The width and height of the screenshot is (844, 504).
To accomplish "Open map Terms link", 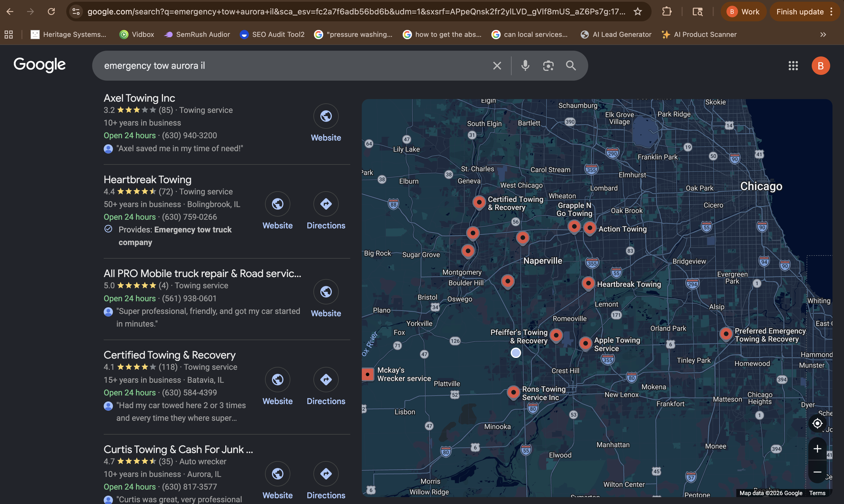I will pos(817,493).
